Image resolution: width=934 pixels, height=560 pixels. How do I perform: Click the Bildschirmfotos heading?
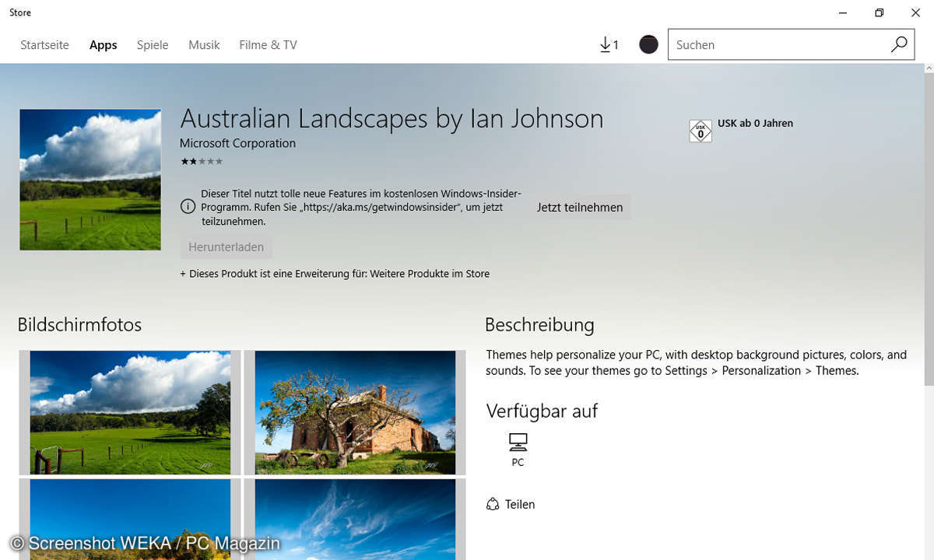[x=79, y=324]
